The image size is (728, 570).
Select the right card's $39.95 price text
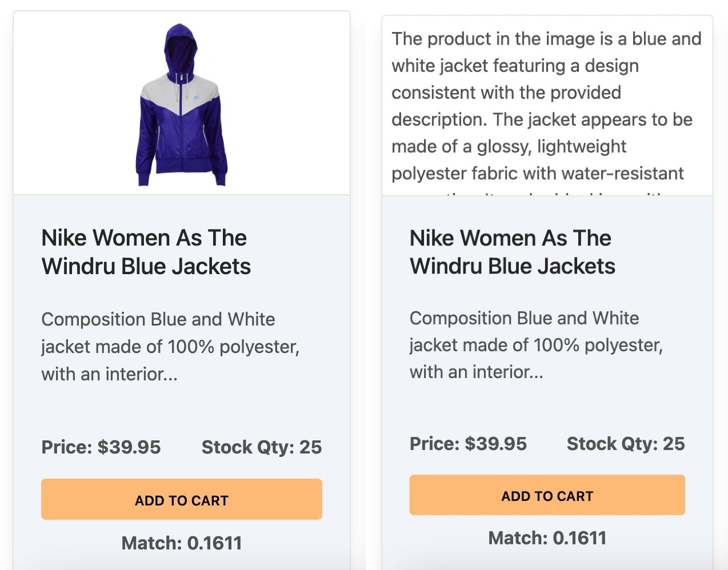tap(495, 444)
